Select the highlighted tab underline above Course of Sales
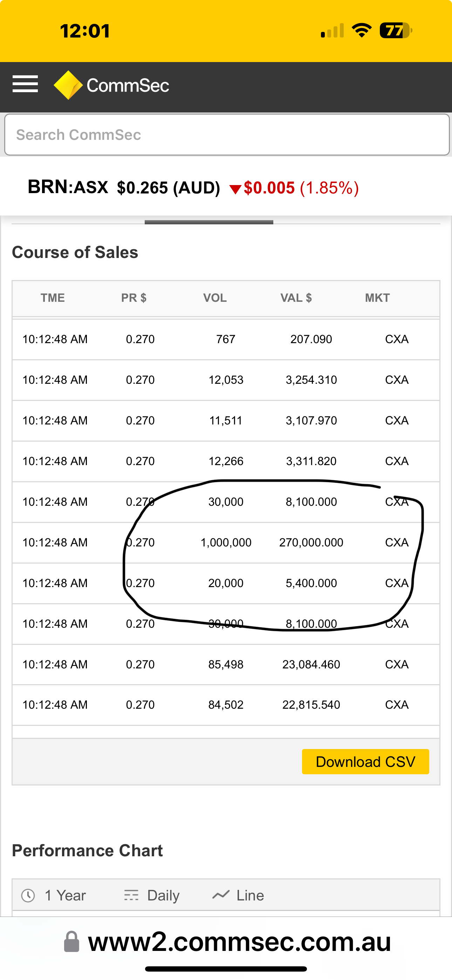The width and height of the screenshot is (452, 980). [x=209, y=222]
